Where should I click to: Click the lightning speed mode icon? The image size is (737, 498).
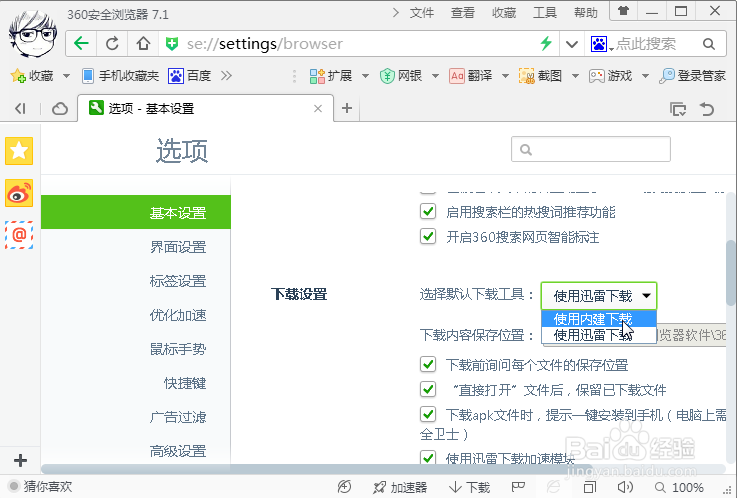pyautogui.click(x=546, y=44)
